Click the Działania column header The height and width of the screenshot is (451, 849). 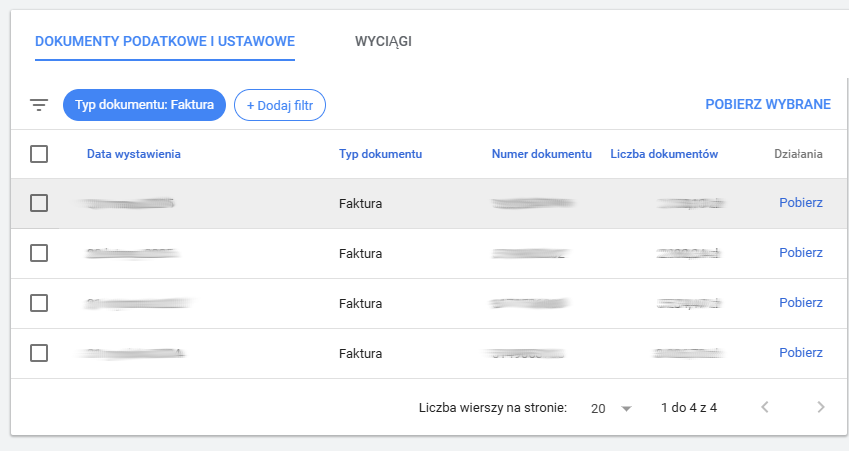(x=798, y=154)
